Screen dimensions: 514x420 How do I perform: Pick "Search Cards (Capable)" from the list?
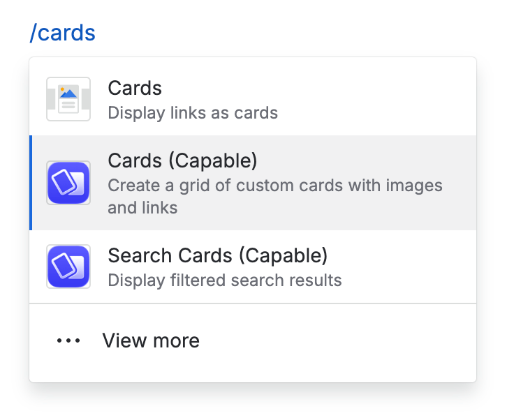[217, 256]
